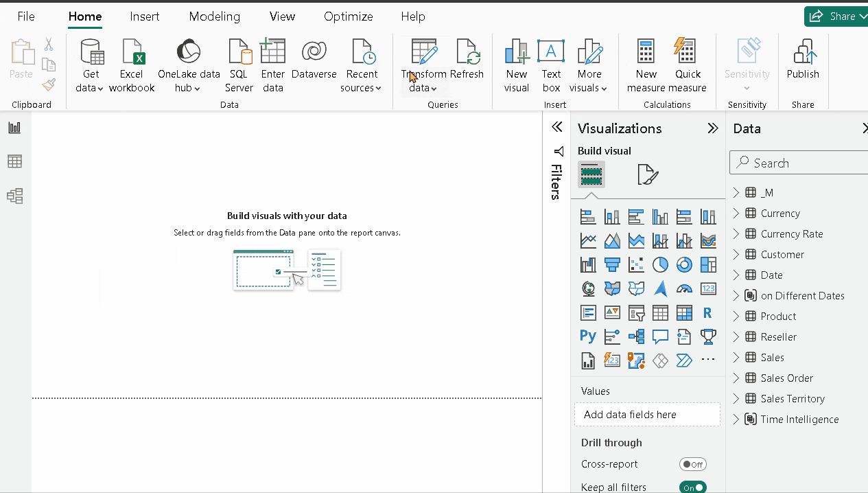Switch to the Optimize ribbon tab
868x493 pixels.
(349, 16)
